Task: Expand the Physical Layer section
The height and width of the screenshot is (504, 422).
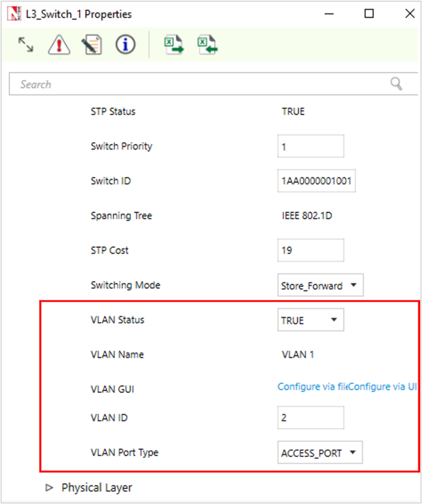Action: [x=50, y=488]
